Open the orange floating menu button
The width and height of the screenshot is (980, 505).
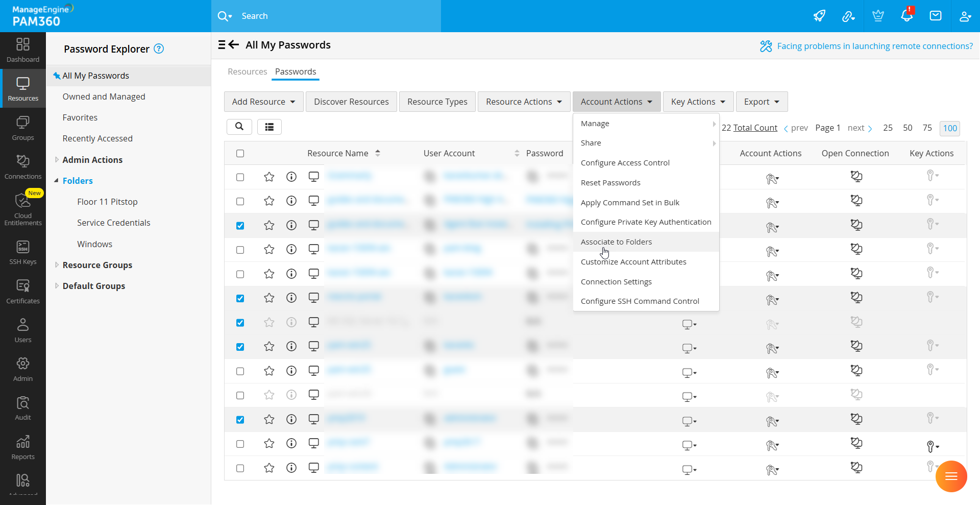(951, 476)
